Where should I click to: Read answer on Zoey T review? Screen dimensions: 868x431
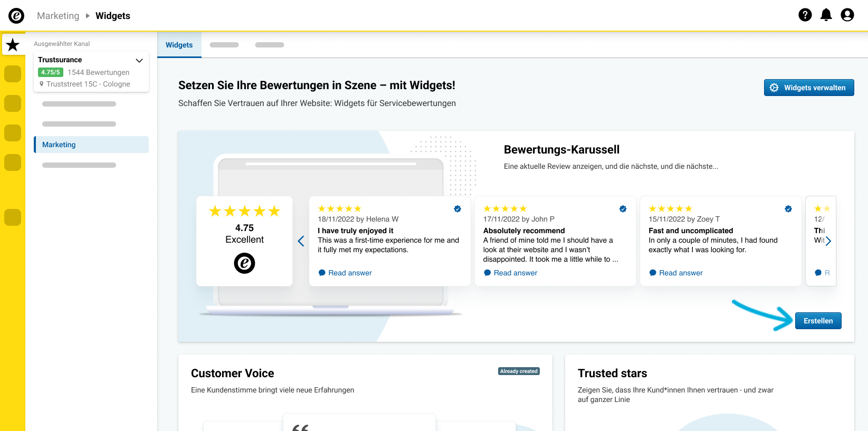(x=676, y=273)
